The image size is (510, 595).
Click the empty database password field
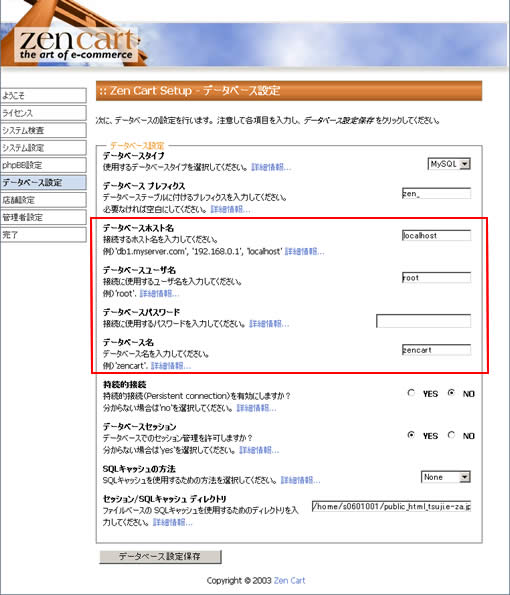423,321
